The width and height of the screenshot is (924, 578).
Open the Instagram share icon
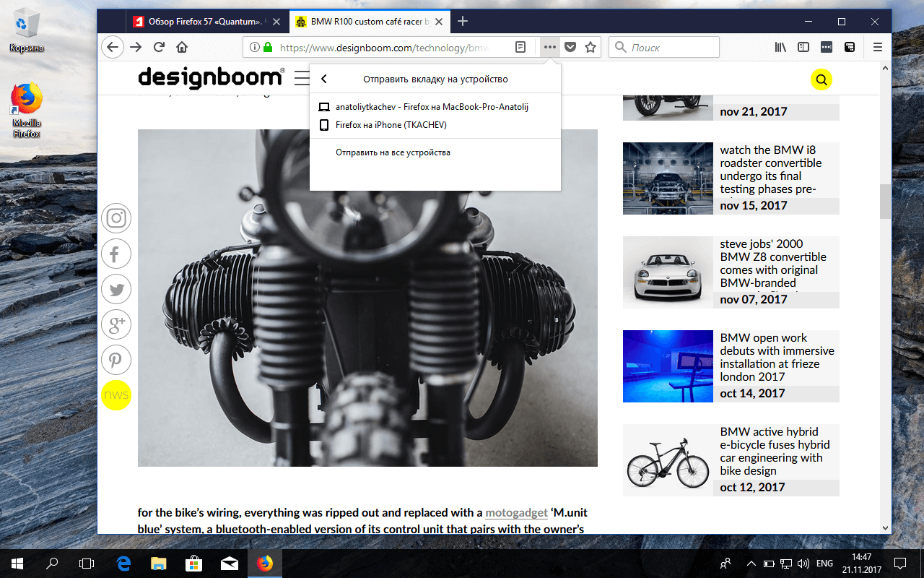[x=116, y=218]
